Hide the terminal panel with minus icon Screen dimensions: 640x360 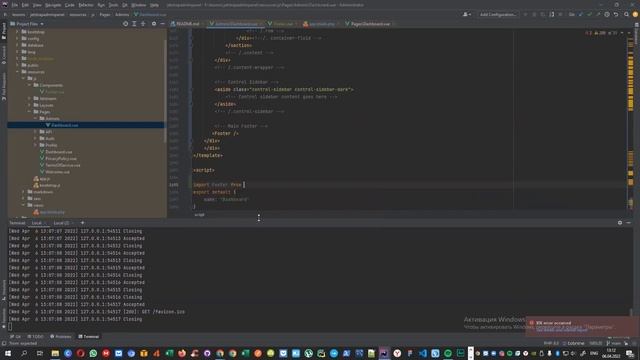pos(629,223)
